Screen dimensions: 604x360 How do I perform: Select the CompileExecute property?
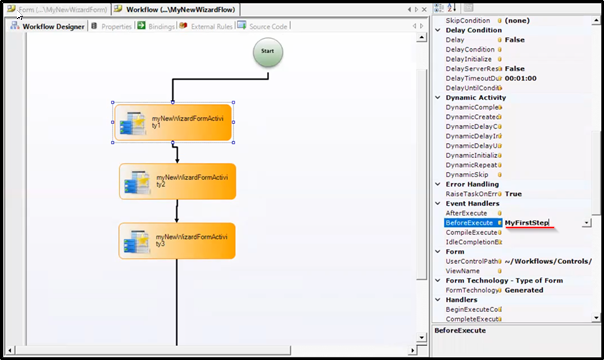471,232
